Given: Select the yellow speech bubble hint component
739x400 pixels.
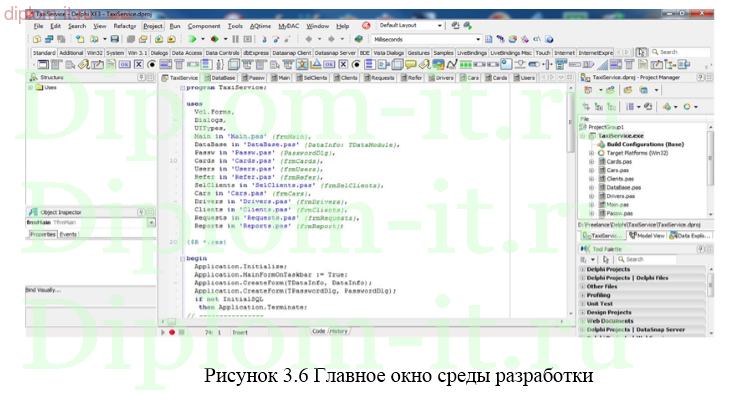Looking at the screenshot, I should tap(411, 65).
